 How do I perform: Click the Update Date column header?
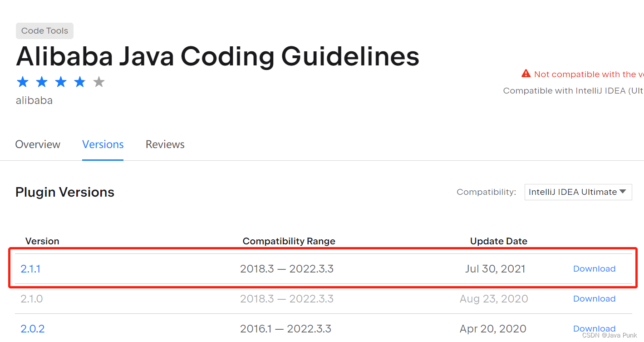pyautogui.click(x=498, y=241)
